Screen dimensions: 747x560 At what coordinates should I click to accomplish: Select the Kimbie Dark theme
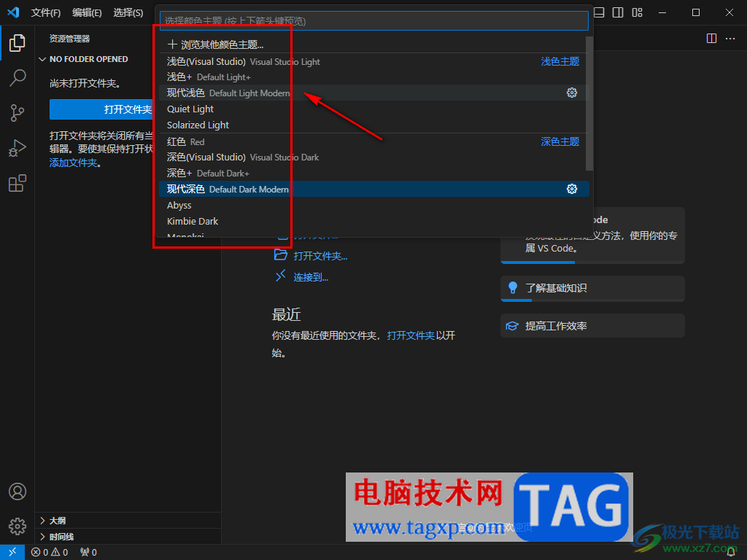click(x=374, y=221)
